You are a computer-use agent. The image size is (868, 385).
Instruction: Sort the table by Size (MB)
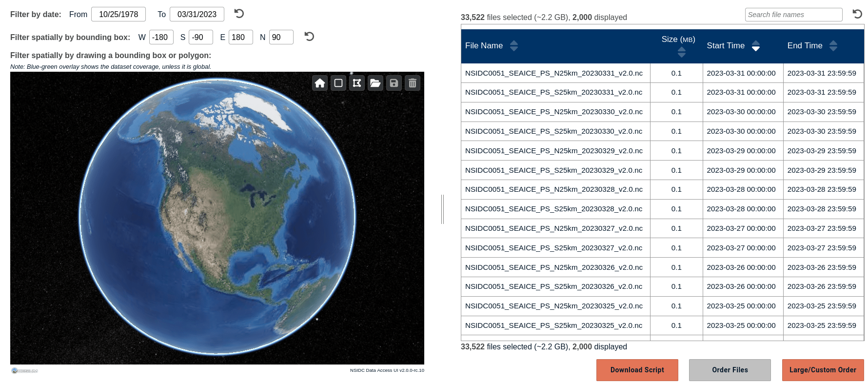pyautogui.click(x=682, y=53)
